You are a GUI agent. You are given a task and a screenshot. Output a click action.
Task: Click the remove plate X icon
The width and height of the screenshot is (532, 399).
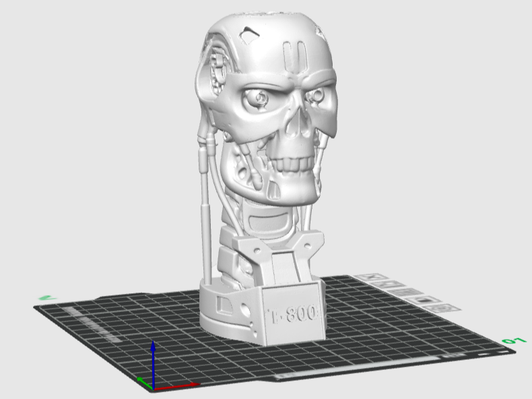click(370, 277)
